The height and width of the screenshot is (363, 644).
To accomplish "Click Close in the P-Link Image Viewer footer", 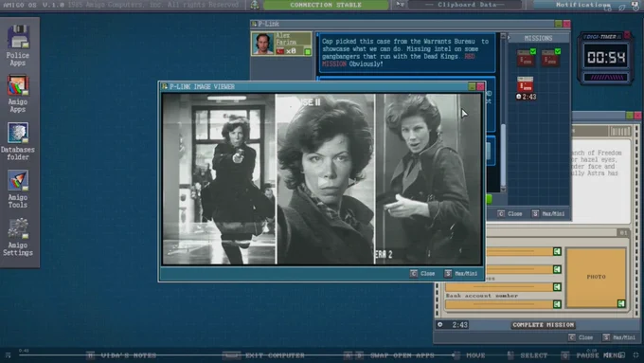I will (422, 273).
